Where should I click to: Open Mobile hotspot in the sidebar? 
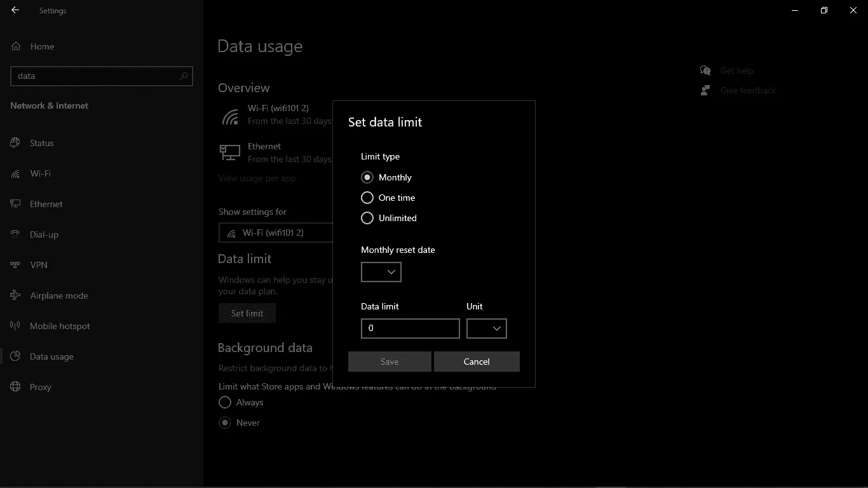point(60,326)
